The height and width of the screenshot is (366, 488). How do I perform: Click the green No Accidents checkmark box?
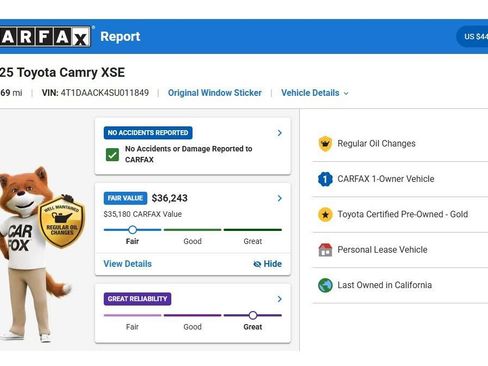(112, 155)
